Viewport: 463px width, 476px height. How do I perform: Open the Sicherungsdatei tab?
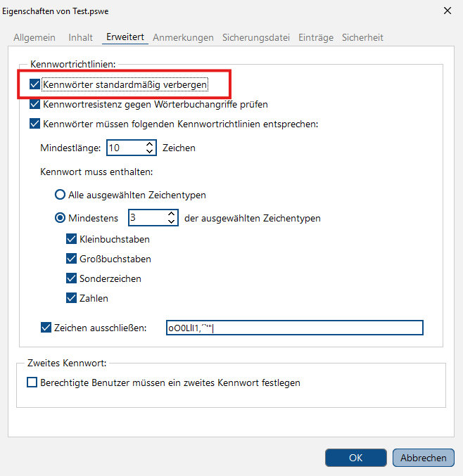point(256,37)
